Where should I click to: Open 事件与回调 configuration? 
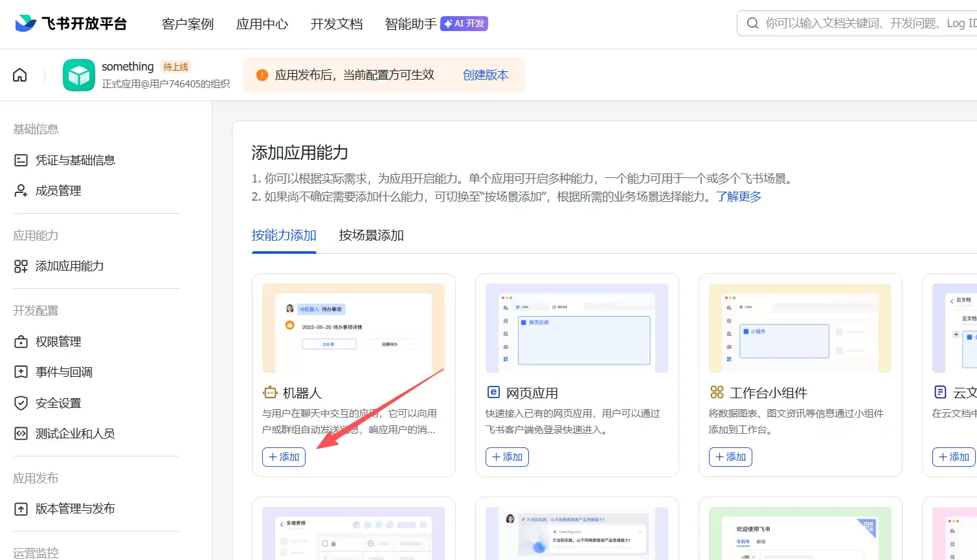[x=63, y=372]
